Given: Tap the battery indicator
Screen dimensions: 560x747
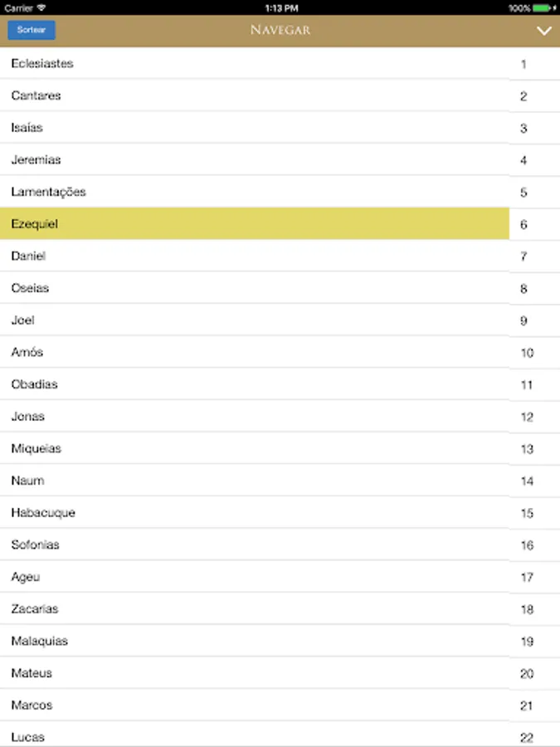Looking at the screenshot, I should click(538, 7).
